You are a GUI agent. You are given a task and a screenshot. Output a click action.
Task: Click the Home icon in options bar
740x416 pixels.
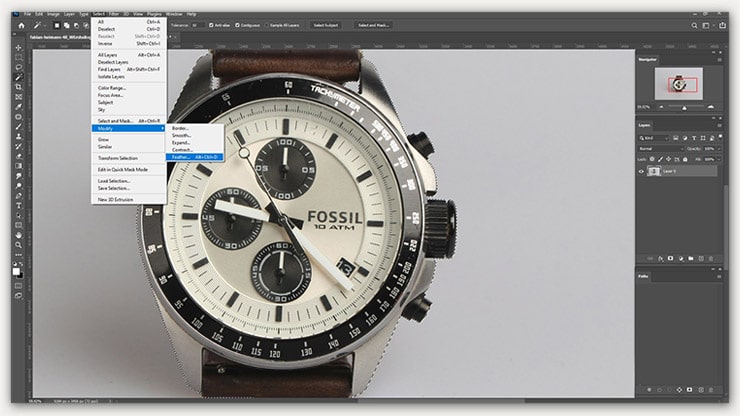[20, 25]
